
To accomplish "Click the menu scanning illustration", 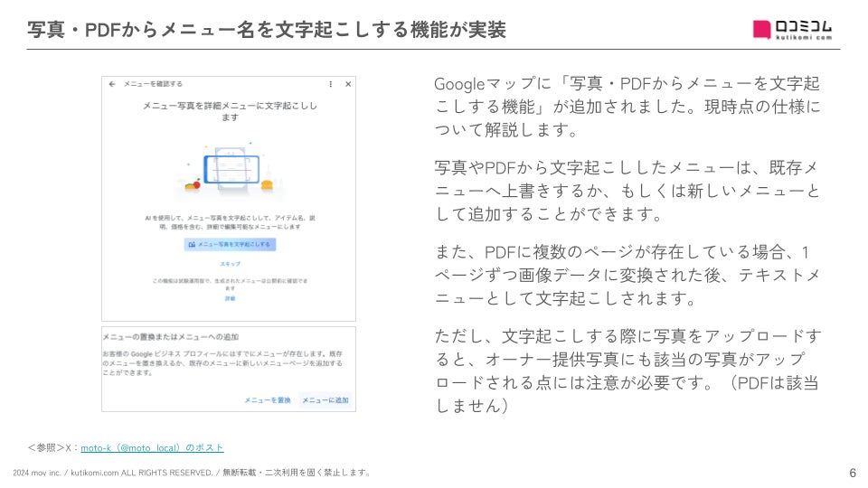I will [x=230, y=171].
